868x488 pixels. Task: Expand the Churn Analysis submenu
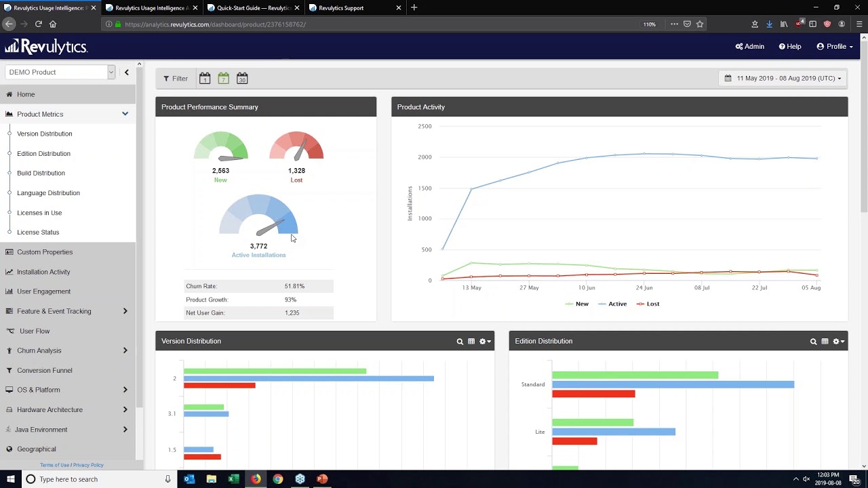click(125, 350)
